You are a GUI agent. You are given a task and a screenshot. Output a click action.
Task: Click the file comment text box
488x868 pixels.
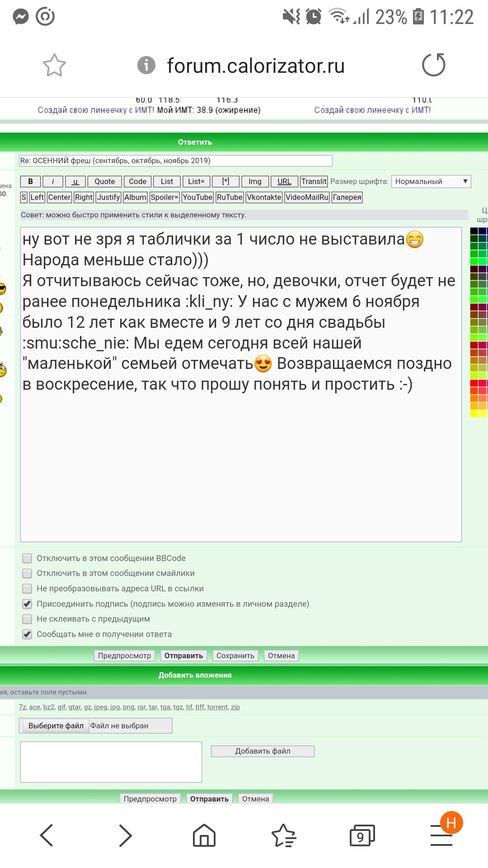click(111, 762)
